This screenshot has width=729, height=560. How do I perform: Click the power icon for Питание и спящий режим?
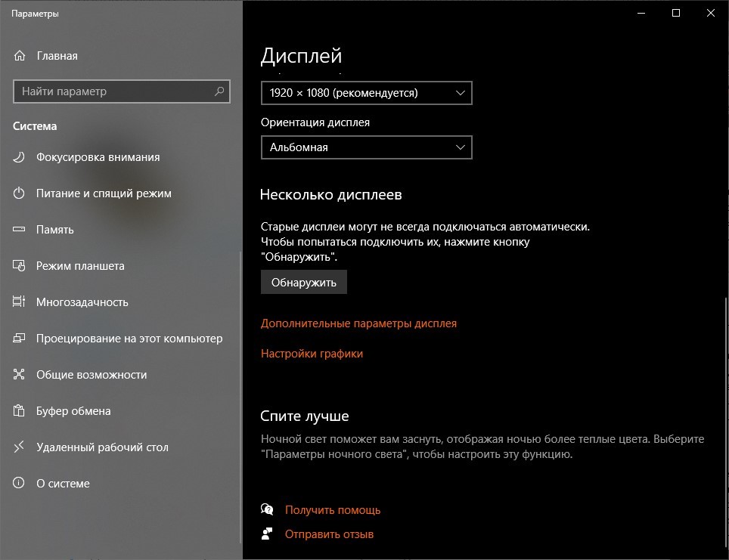click(20, 193)
